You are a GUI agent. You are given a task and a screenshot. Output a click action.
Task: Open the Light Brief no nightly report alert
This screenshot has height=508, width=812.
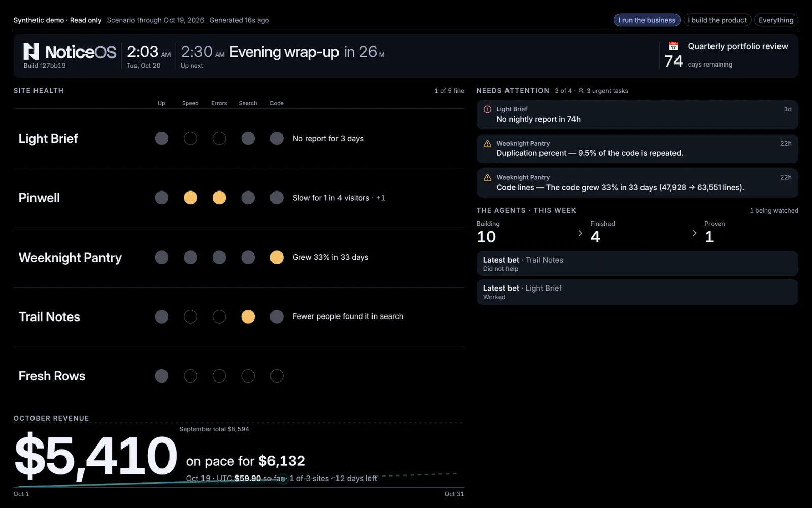tap(637, 114)
